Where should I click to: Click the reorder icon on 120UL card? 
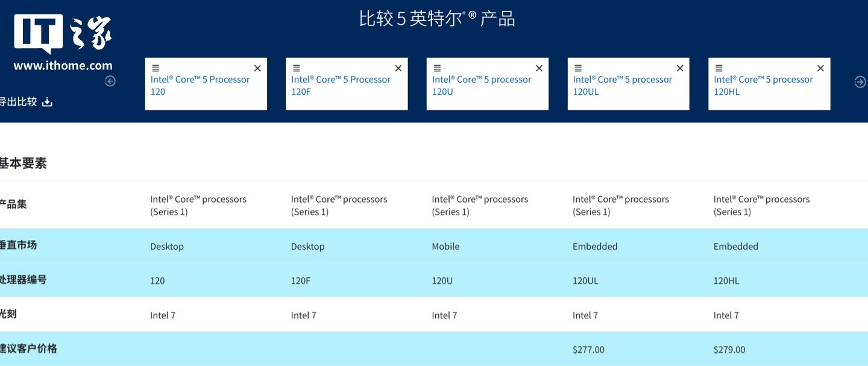click(578, 68)
